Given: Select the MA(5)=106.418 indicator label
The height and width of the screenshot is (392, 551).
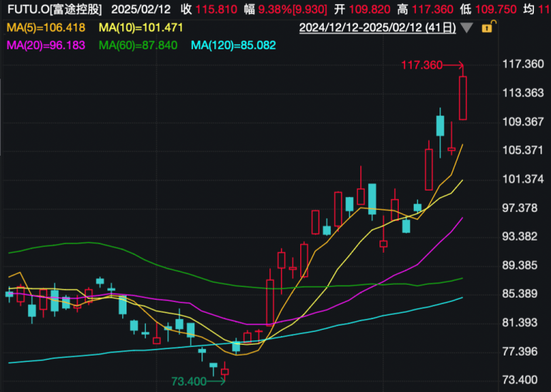Looking at the screenshot, I should coord(45,28).
